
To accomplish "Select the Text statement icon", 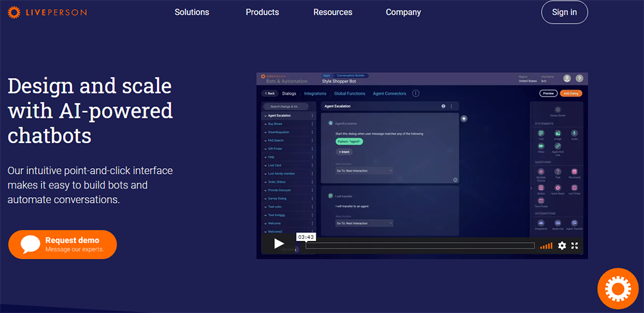I will (x=541, y=133).
